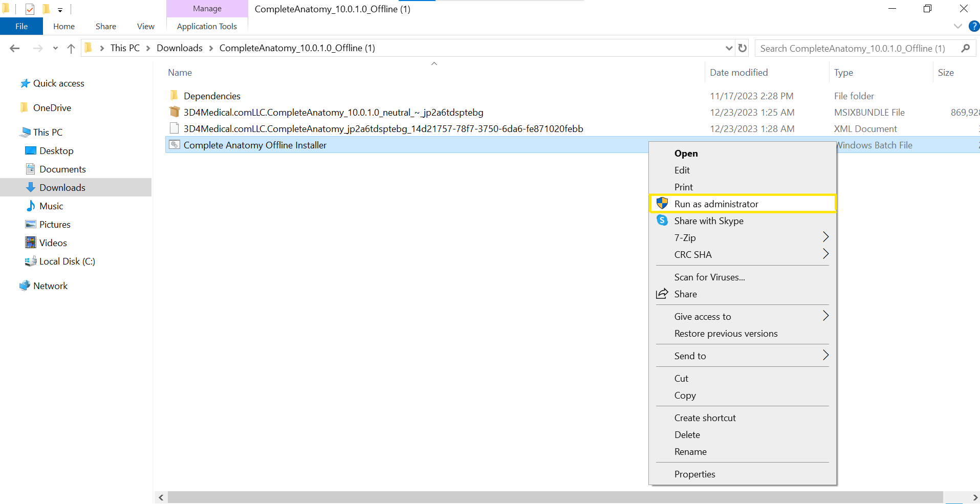Screen dimensions: 980x504
Task: Open the File tab
Action: point(21,26)
